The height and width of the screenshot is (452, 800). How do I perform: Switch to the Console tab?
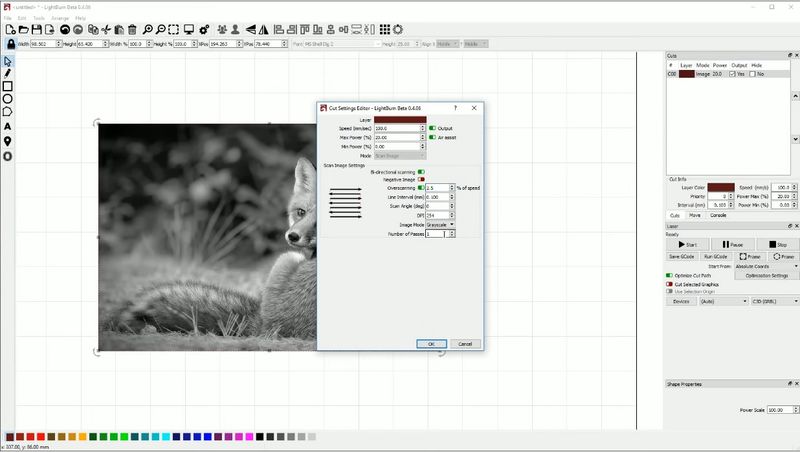click(x=718, y=215)
